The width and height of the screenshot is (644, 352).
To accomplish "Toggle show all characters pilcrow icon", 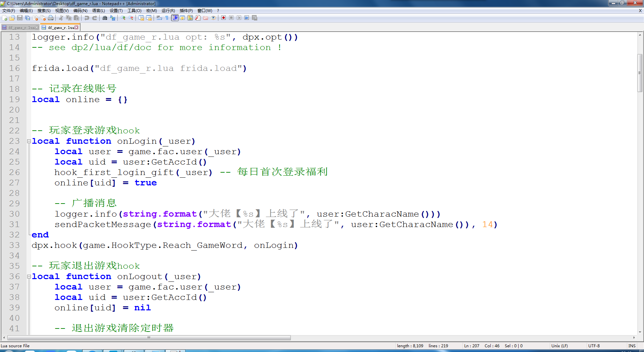I will pos(167,18).
